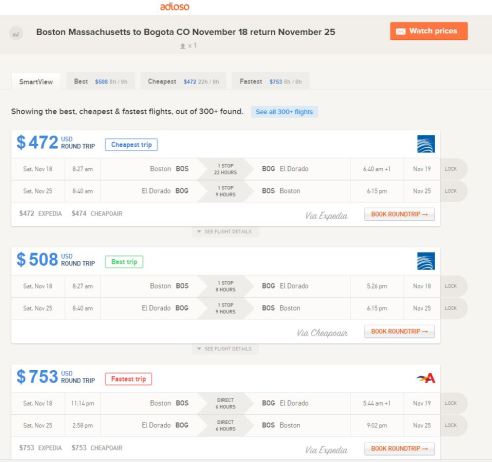Viewport: 492px width, 462px height.
Task: Click round icon left of the Boston route title
Action: [x=16, y=34]
